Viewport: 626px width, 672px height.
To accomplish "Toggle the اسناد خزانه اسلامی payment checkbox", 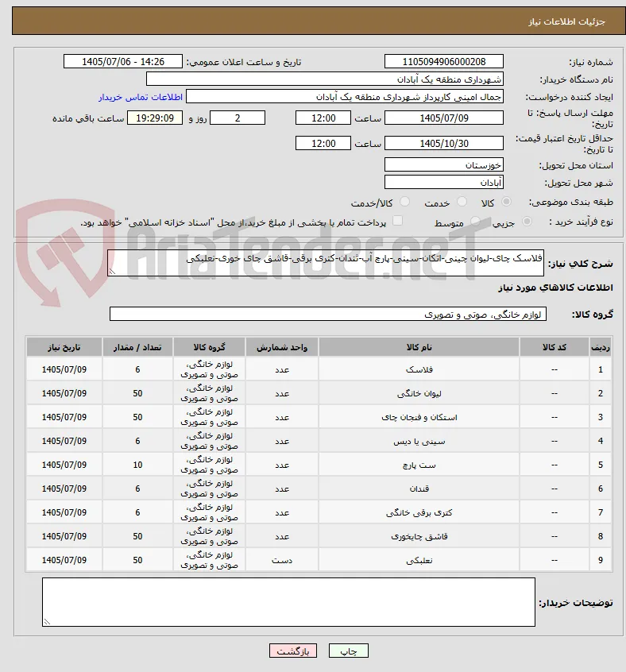I will tap(398, 221).
